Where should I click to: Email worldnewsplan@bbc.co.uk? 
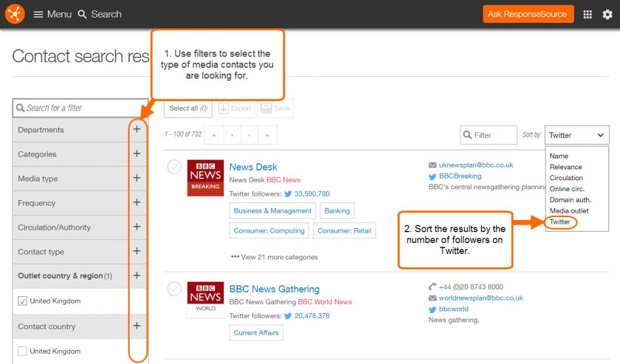pyautogui.click(x=481, y=298)
